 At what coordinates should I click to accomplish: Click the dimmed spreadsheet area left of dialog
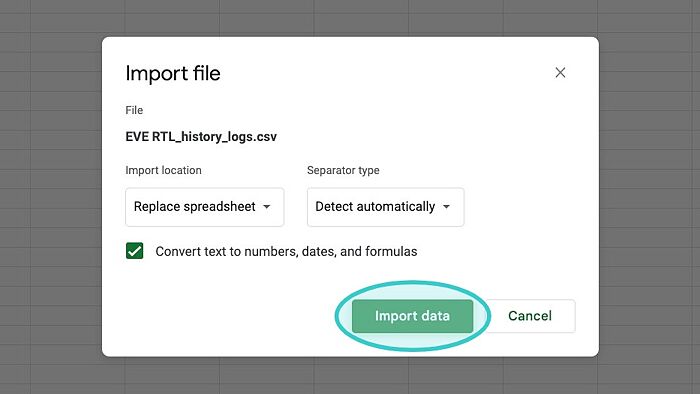(51, 196)
